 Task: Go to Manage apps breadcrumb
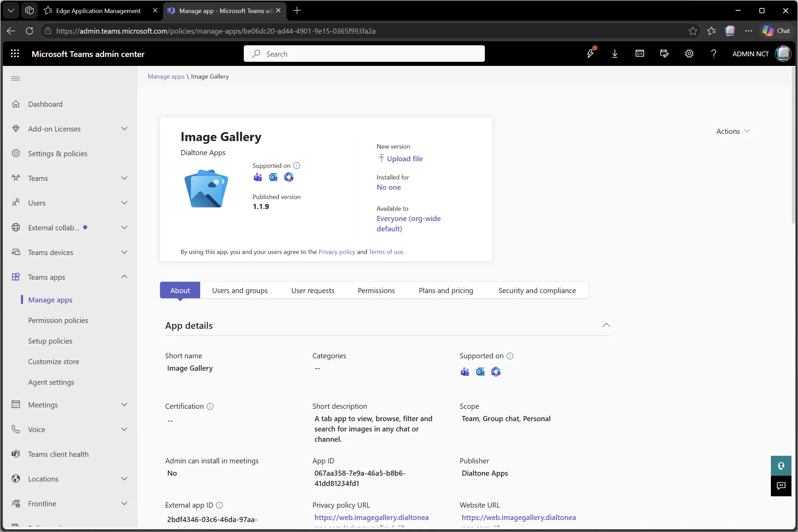click(166, 77)
